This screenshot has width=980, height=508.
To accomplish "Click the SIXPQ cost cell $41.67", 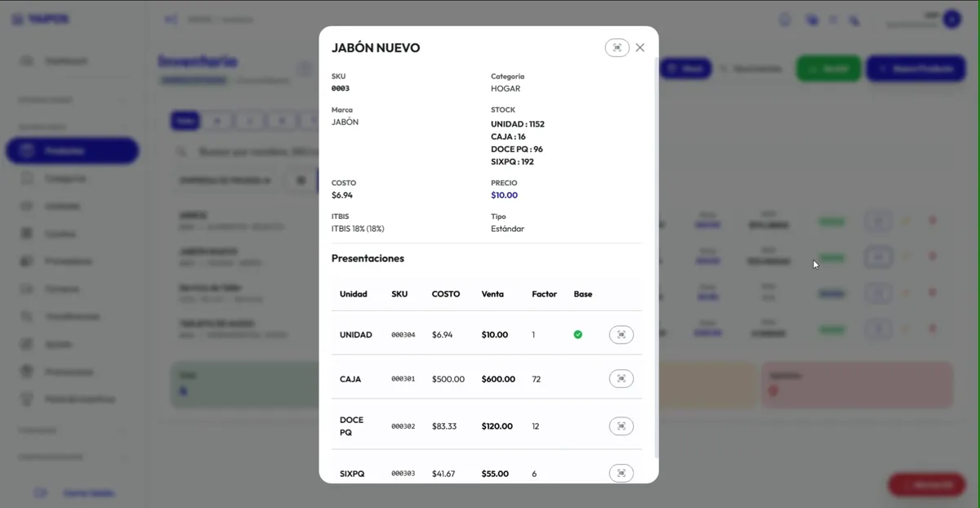I will tap(444, 474).
